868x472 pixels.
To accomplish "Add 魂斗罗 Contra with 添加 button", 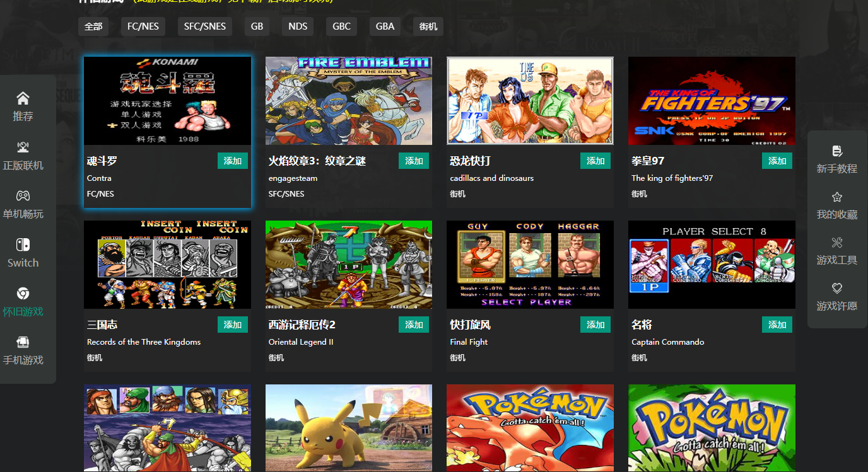I will pyautogui.click(x=233, y=161).
